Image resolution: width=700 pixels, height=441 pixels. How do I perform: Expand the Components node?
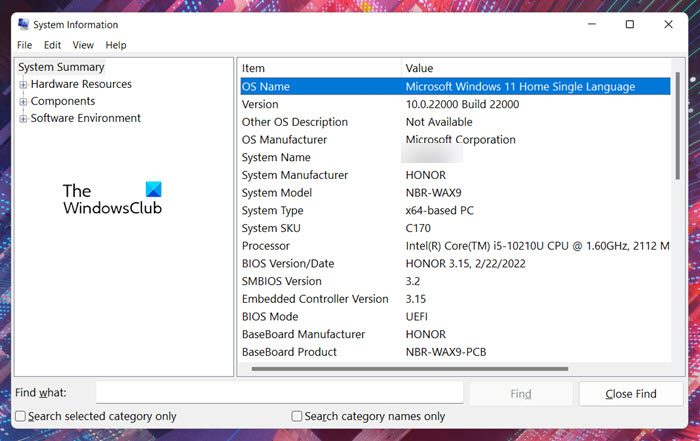(23, 102)
